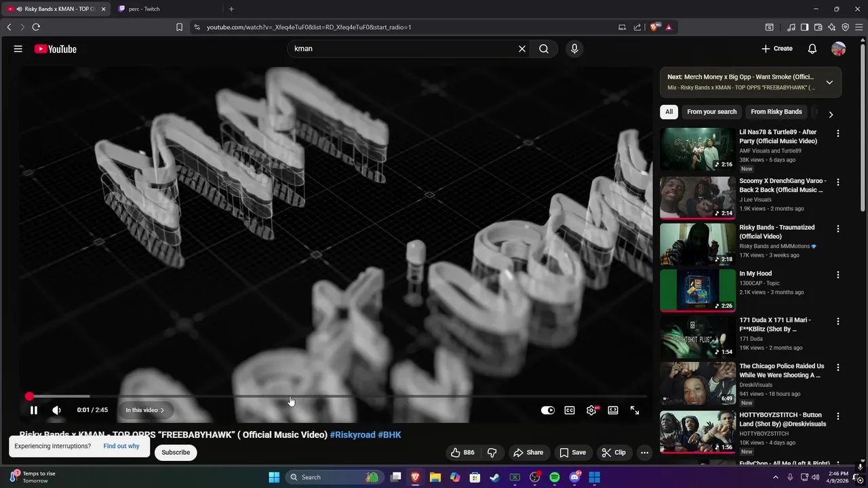Image resolution: width=868 pixels, height=488 pixels.
Task: Select From Risky Bands chip
Action: point(776,112)
